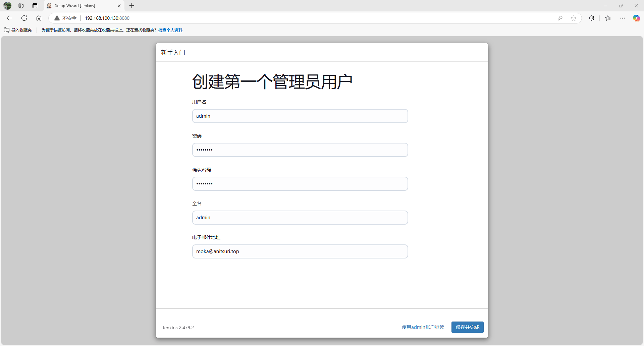Go to browser home page icon
The height and width of the screenshot is (346, 644).
pyautogui.click(x=39, y=18)
